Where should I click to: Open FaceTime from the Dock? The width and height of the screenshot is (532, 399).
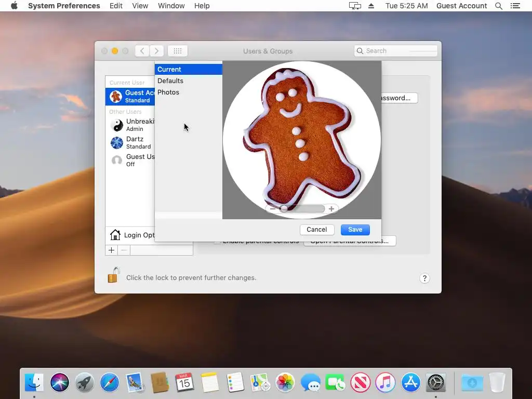point(335,382)
